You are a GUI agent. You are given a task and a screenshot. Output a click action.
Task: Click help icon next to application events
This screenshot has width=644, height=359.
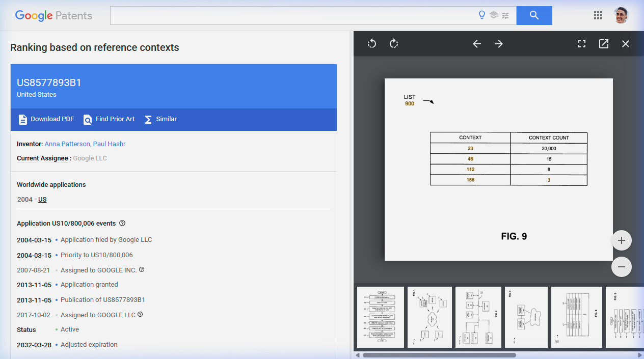tap(122, 223)
